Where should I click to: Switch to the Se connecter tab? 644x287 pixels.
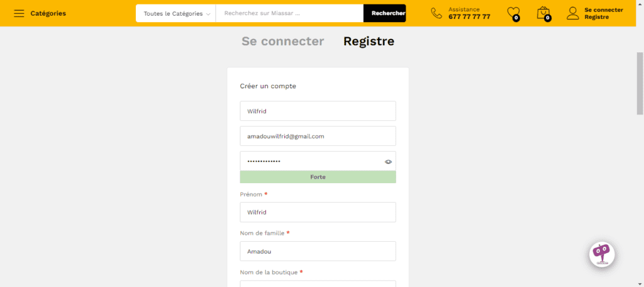tap(282, 42)
